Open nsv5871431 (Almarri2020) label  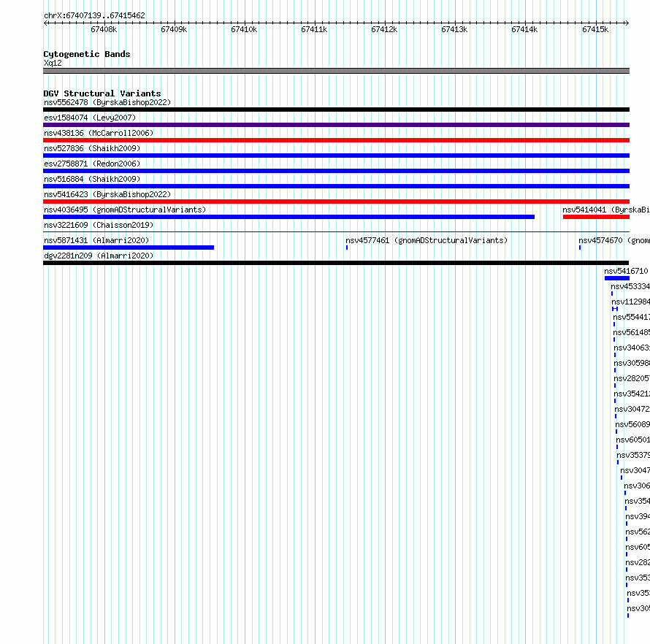[x=96, y=240]
